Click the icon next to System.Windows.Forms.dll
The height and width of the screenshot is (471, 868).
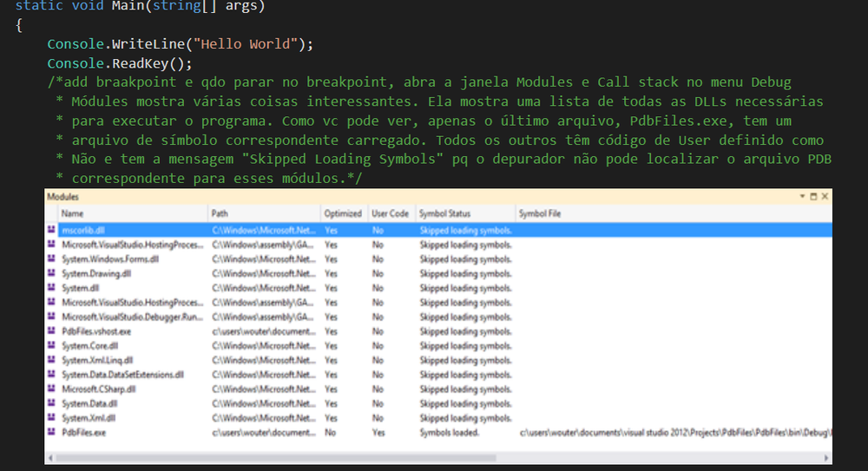(x=52, y=259)
